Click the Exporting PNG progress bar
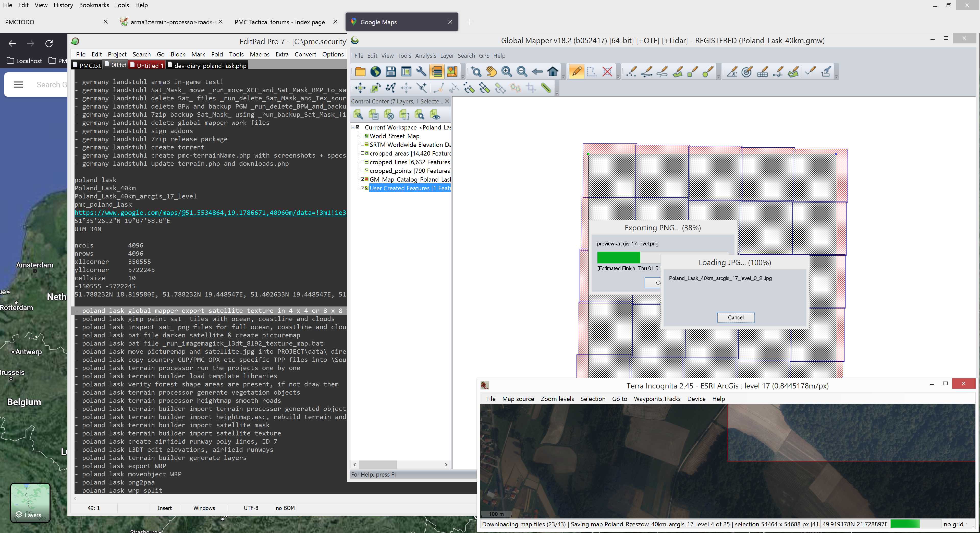 point(663,258)
